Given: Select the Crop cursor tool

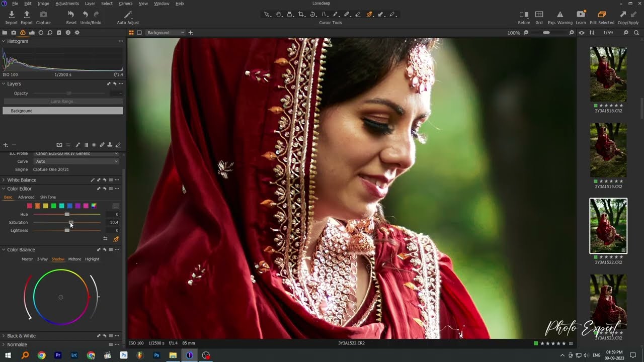Looking at the screenshot, I should (301, 15).
